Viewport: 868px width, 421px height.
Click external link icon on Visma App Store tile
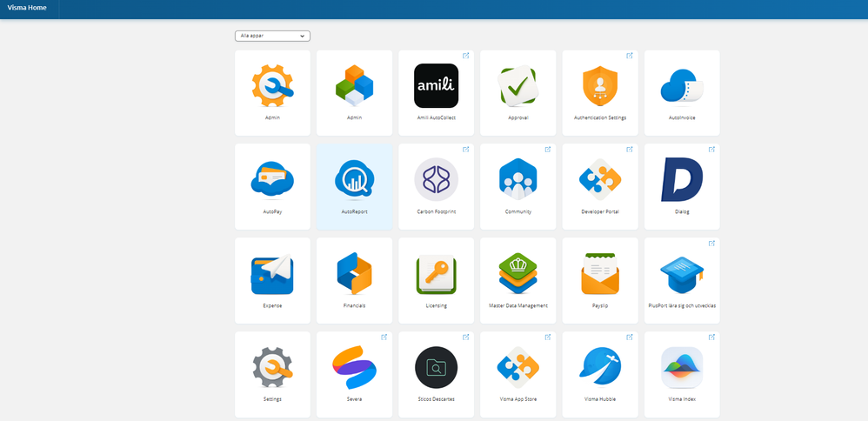(x=548, y=337)
